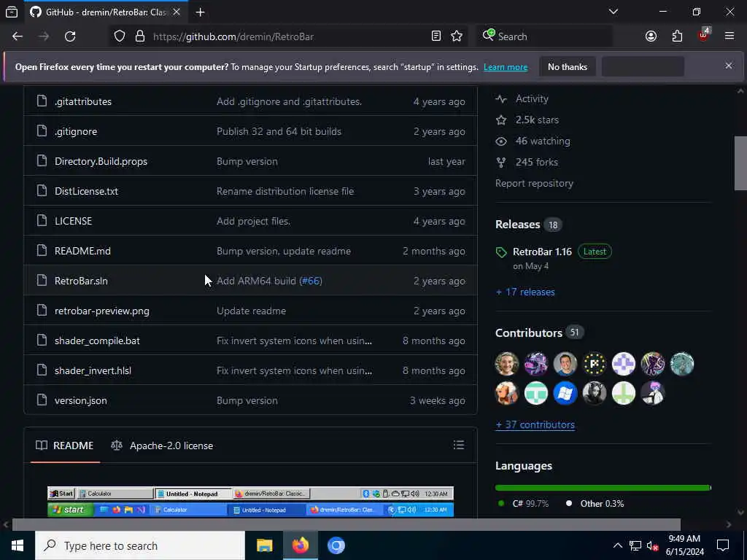Click the address bar URL

[x=233, y=36]
